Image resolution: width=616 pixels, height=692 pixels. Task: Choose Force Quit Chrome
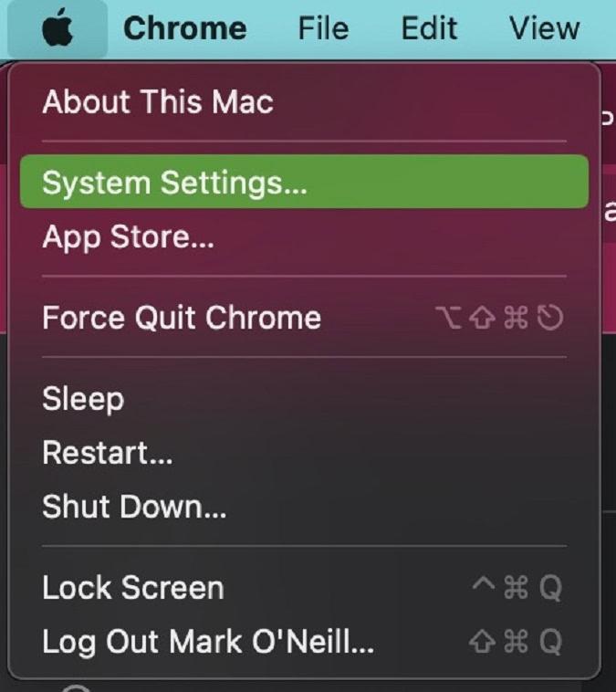click(181, 318)
